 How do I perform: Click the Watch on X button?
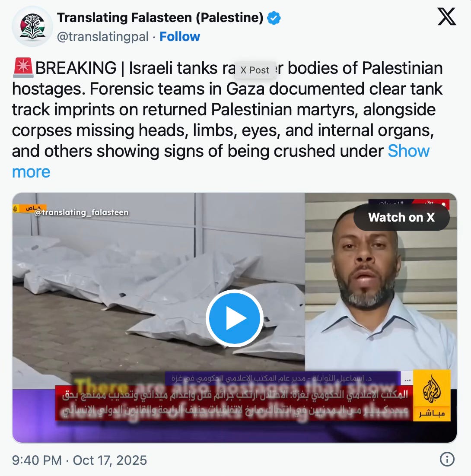click(x=401, y=217)
